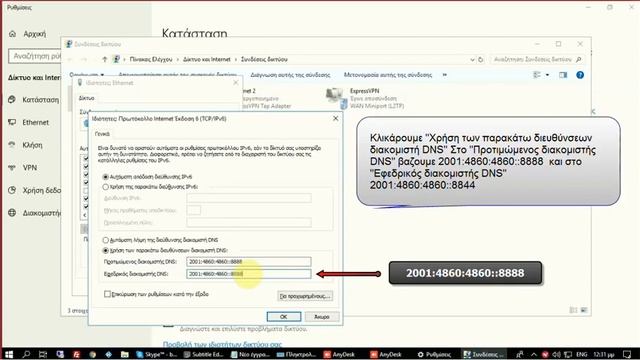Image resolution: width=640 pixels, height=360 pixels.
Task: Select automatic IPv6 address assignment radio button
Action: [x=106, y=177]
